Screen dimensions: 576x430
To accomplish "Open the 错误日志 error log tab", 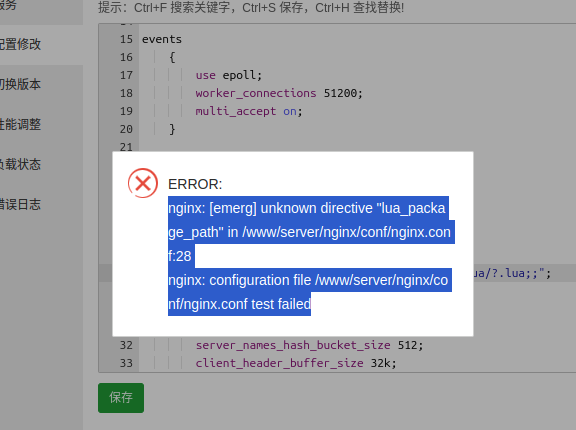I will [20, 205].
